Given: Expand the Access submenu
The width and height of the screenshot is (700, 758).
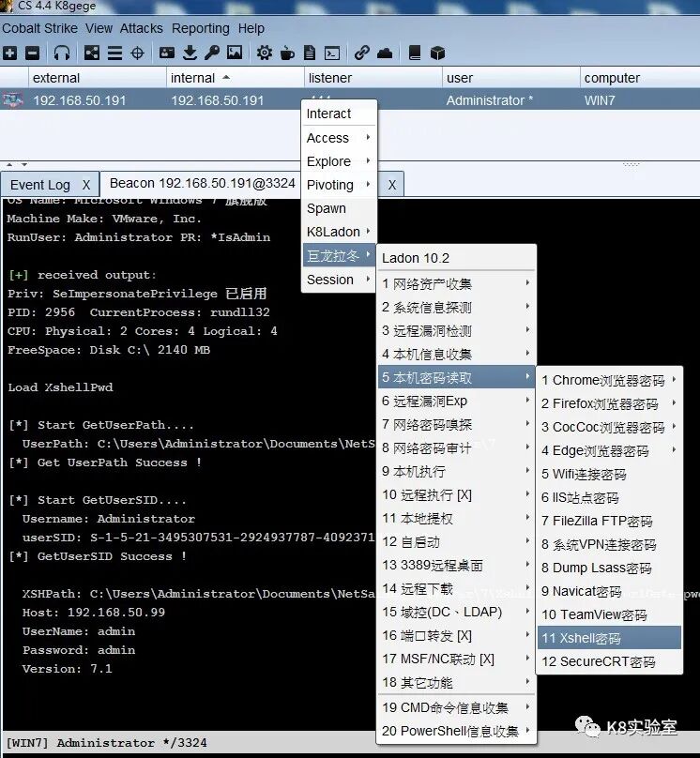Looking at the screenshot, I should tap(339, 138).
